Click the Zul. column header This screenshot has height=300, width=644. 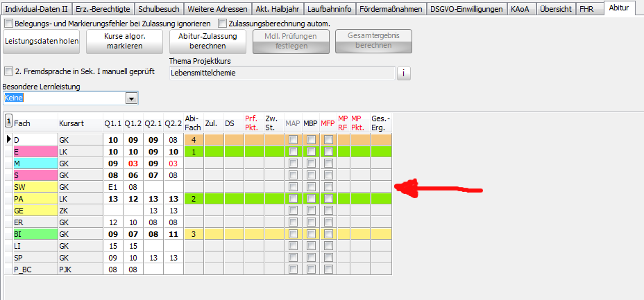coord(214,123)
